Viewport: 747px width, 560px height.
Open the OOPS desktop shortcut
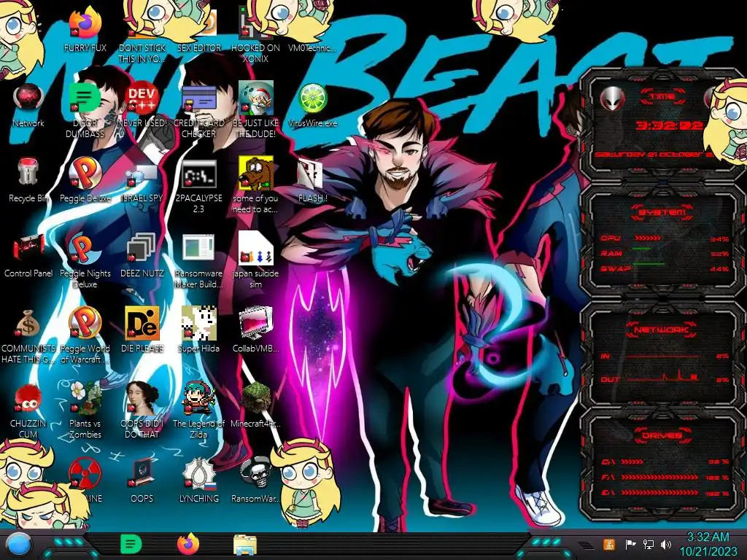point(142,473)
